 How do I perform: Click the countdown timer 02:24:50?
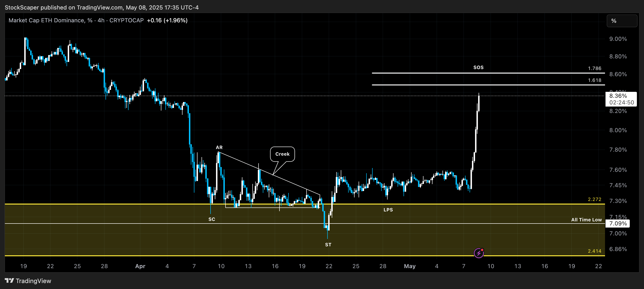click(621, 102)
